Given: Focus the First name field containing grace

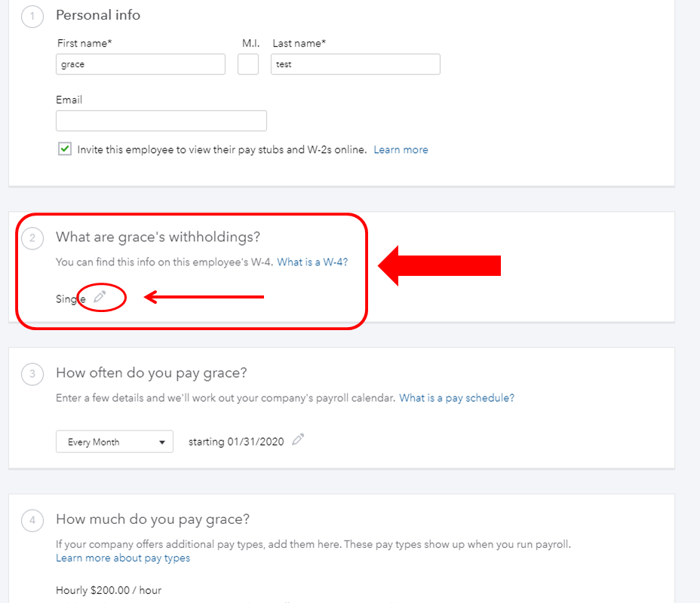Looking at the screenshot, I should click(140, 65).
